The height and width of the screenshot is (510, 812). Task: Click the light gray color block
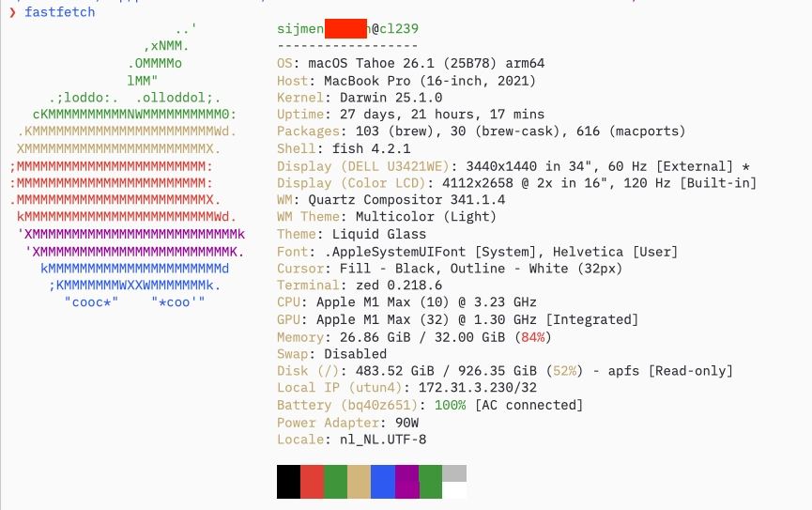(x=454, y=473)
